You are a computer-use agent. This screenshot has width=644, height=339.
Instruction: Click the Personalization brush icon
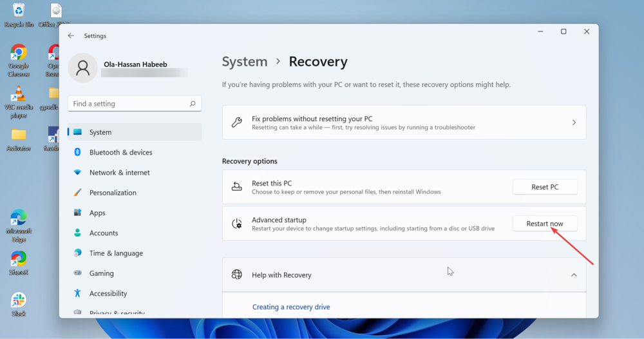pyautogui.click(x=77, y=192)
